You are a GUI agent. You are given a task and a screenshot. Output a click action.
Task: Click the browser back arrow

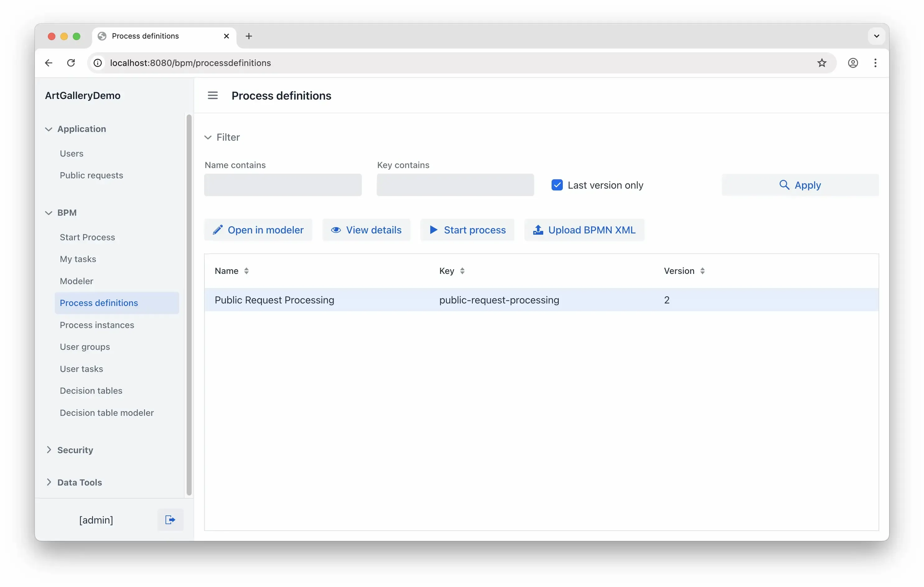[49, 63]
